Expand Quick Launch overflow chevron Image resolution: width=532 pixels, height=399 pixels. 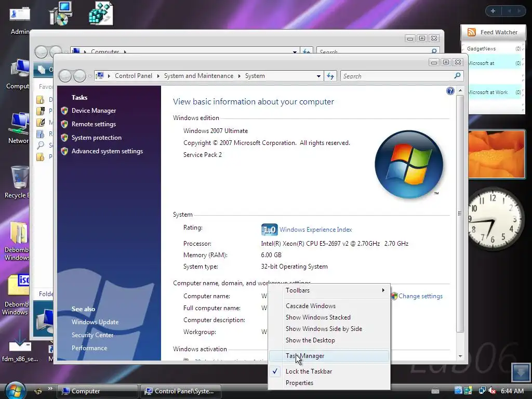[50, 389]
